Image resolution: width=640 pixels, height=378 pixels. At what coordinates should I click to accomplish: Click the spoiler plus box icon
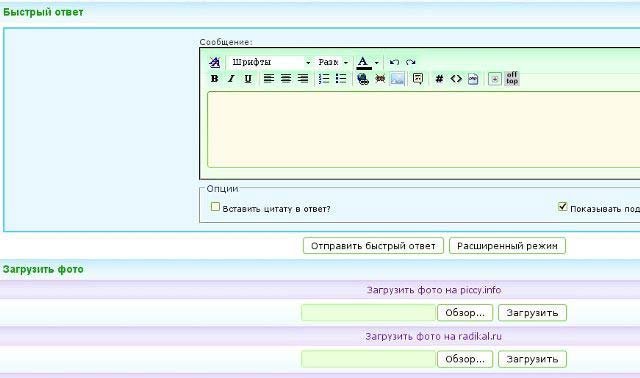click(495, 79)
